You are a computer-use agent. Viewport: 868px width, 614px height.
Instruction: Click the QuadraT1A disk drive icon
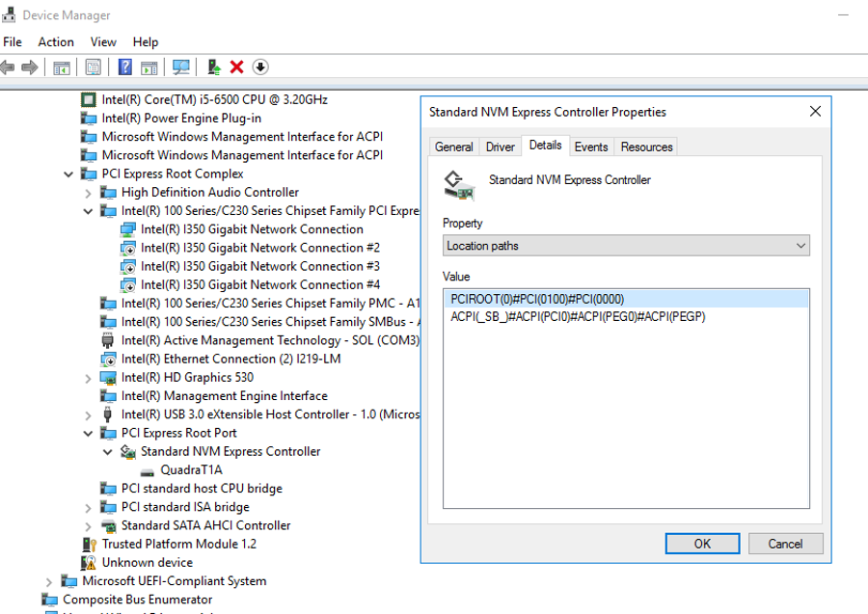point(148,472)
